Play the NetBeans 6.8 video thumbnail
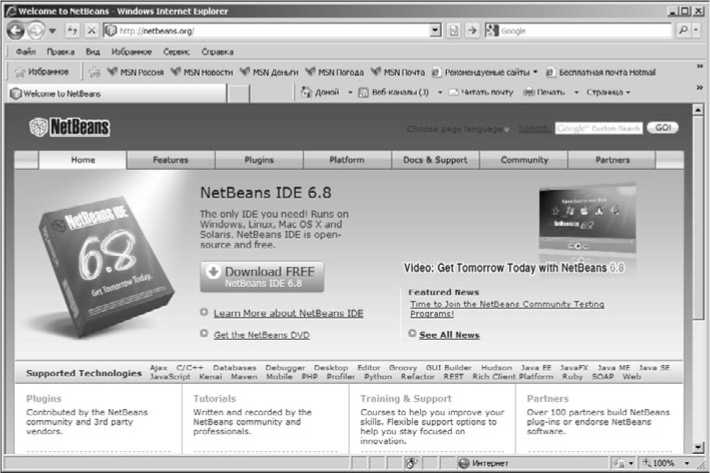This screenshot has width=710, height=473. pos(587,218)
